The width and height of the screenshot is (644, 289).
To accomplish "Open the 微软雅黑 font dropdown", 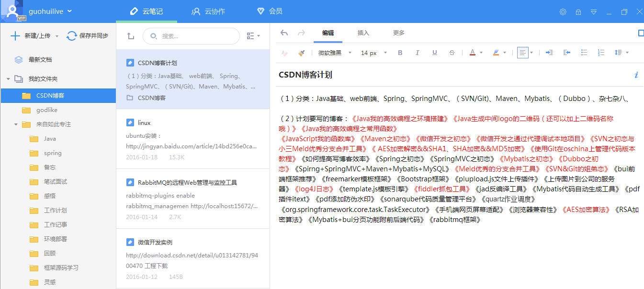I will [334, 53].
